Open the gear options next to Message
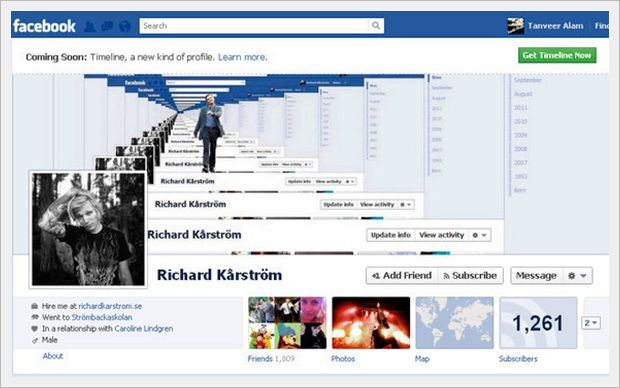This screenshot has height=388, width=620. tap(577, 276)
